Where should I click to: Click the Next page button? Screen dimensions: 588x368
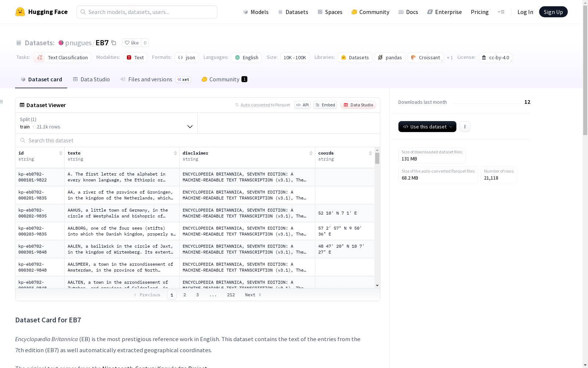[253, 295]
